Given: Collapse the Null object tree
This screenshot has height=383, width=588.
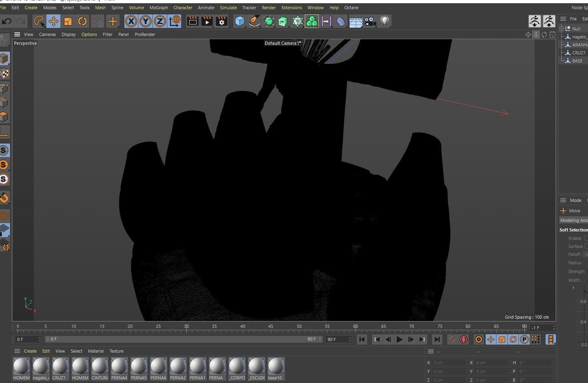Looking at the screenshot, I should (562, 28).
